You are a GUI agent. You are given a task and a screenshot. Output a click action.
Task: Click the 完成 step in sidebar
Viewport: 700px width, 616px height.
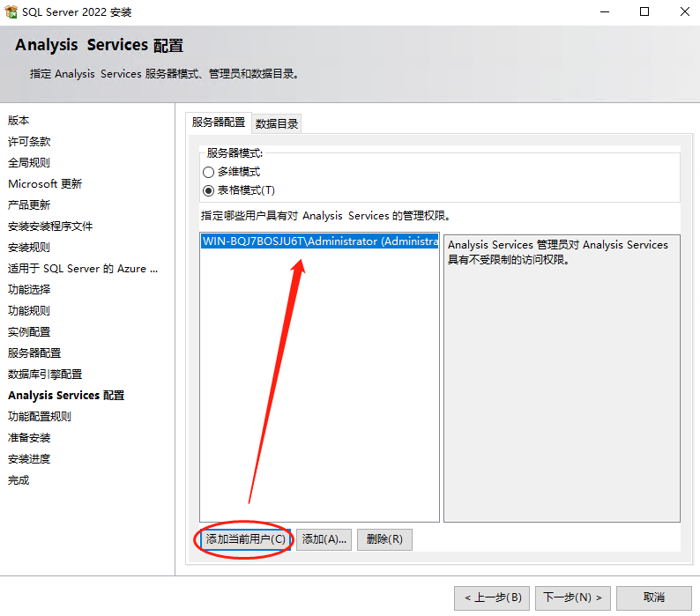coord(19,480)
